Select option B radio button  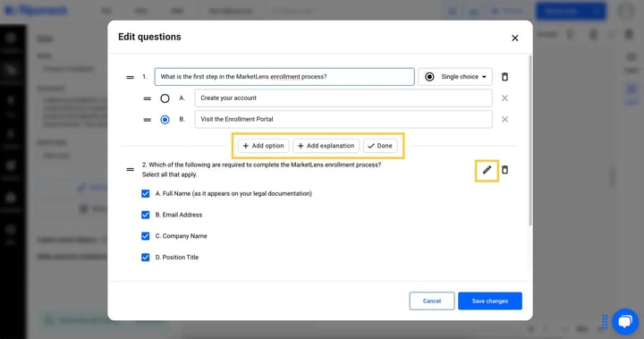coord(165,120)
